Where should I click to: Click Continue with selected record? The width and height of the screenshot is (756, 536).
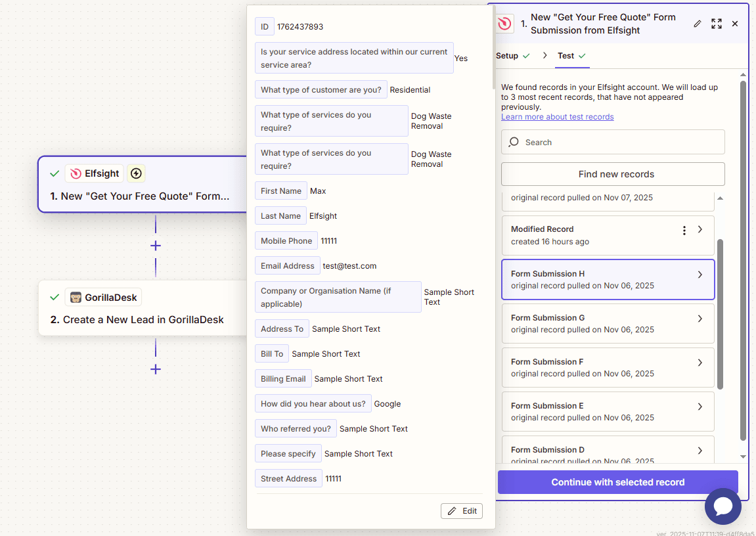pyautogui.click(x=617, y=482)
